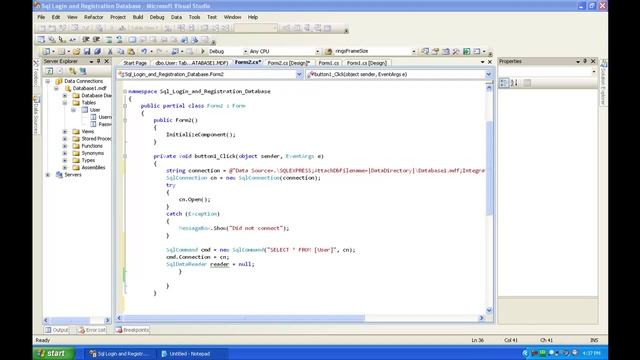Open the Output panel button
This screenshot has width=640, height=360.
pyautogui.click(x=57, y=330)
